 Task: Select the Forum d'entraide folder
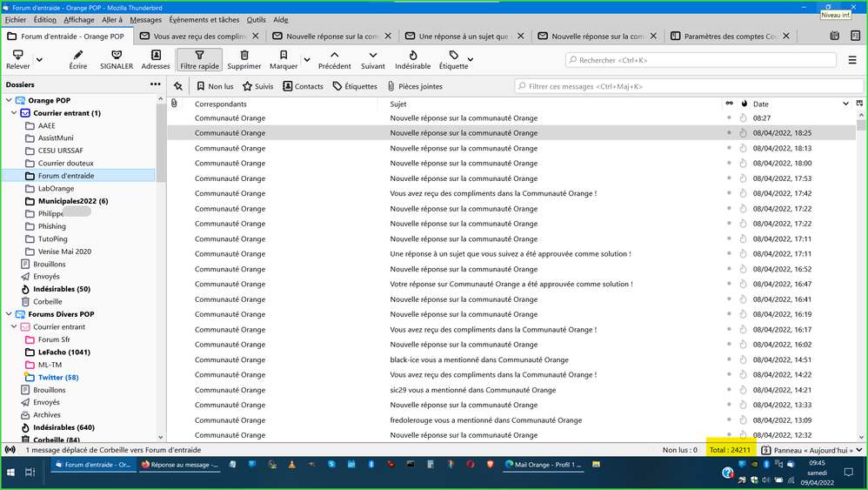(x=66, y=176)
